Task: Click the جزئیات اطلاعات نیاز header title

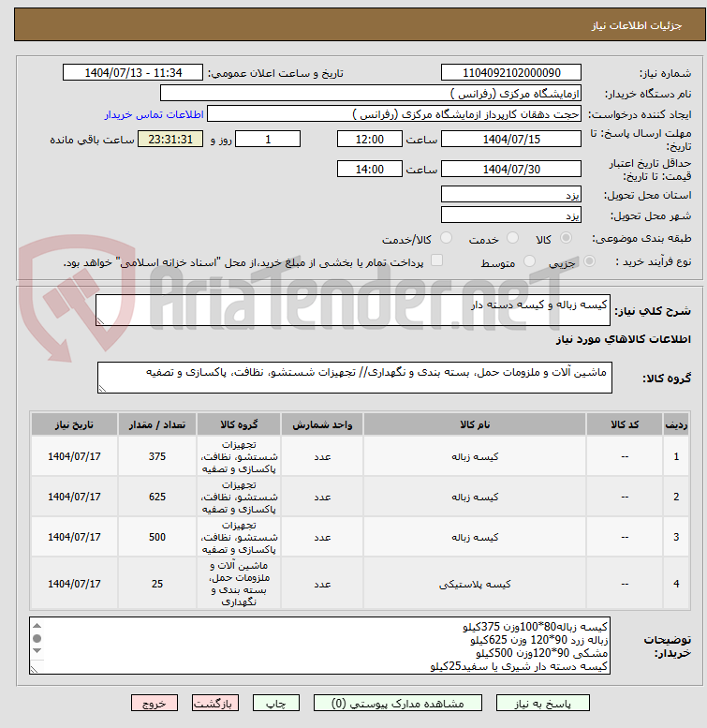Action: pyautogui.click(x=636, y=25)
